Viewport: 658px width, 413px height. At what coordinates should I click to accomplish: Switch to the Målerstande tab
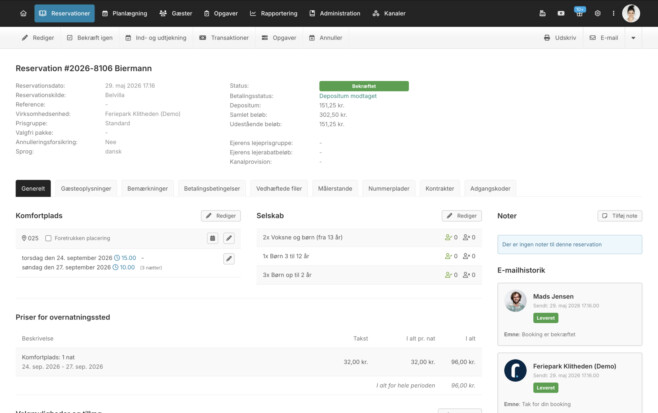[335, 188]
